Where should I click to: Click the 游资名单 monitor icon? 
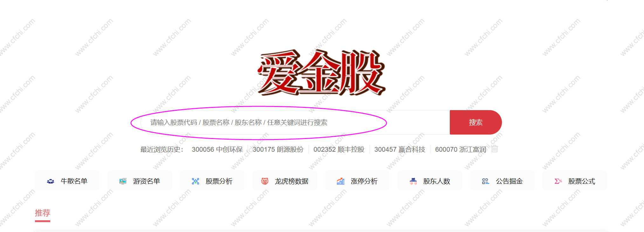point(123,181)
